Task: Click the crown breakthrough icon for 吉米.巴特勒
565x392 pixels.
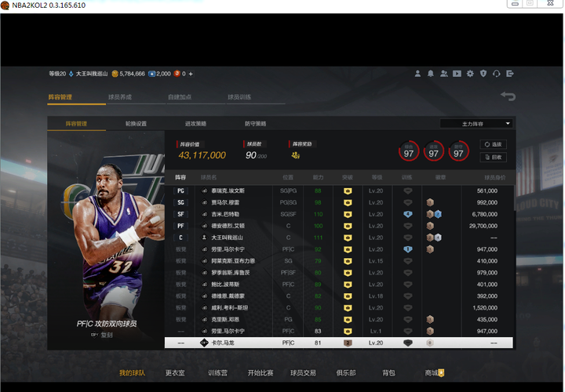Action: point(348,215)
